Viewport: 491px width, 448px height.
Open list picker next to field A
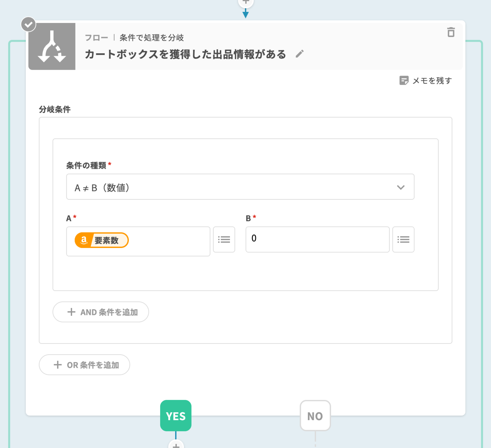click(224, 240)
